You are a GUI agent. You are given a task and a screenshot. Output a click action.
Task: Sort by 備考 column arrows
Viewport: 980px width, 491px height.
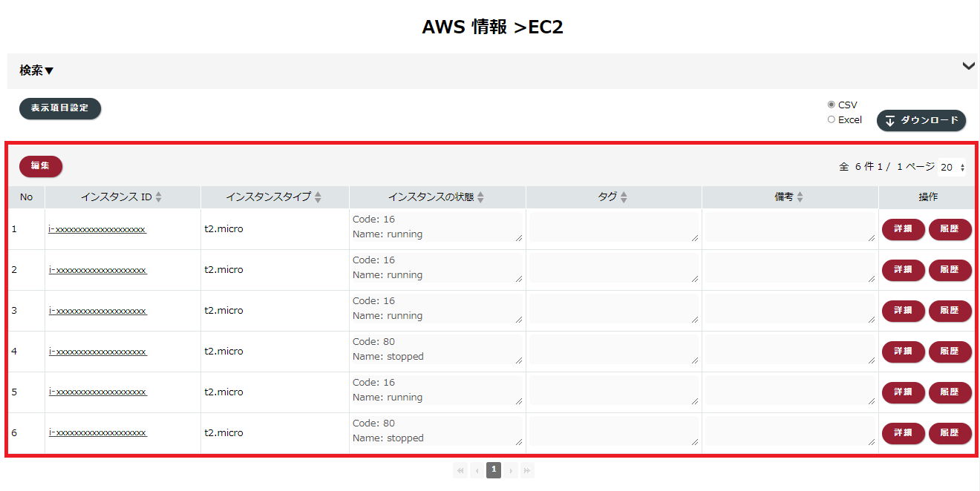(800, 197)
